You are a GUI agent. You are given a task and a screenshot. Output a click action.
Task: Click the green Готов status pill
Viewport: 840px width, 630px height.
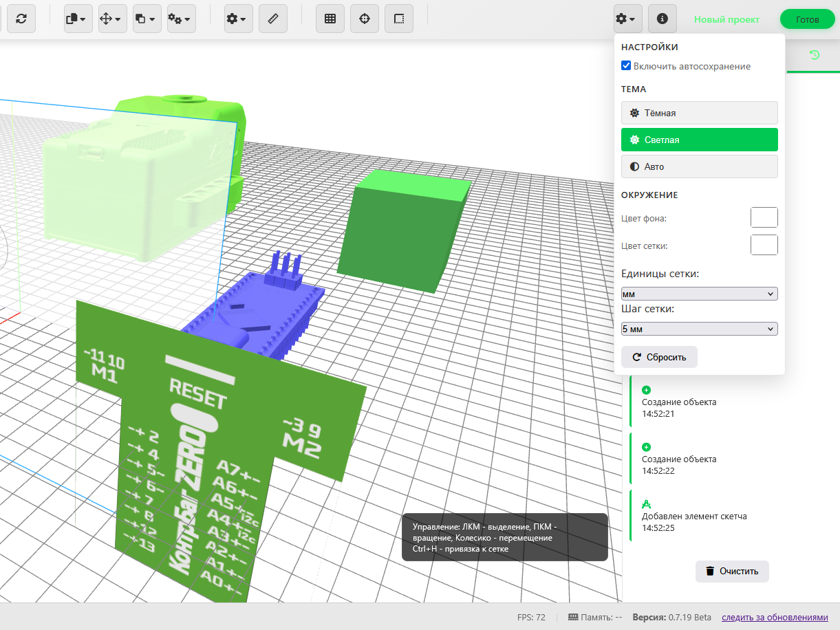[807, 19]
